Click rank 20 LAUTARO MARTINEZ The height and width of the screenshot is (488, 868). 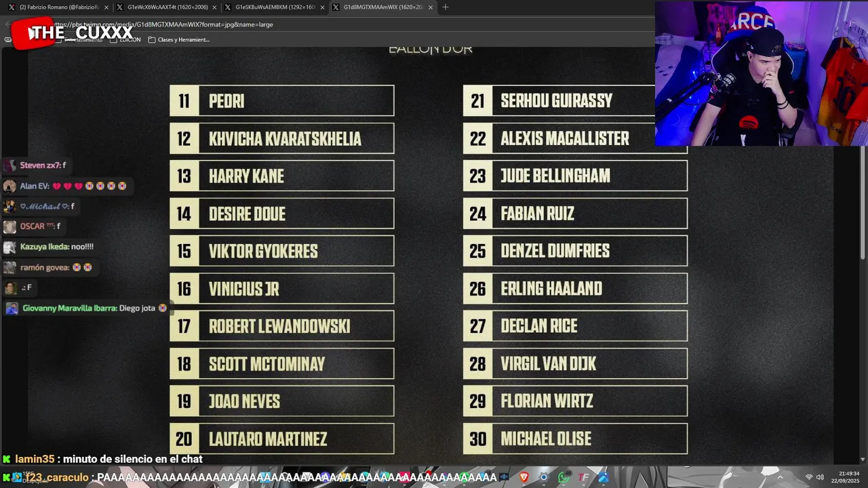click(x=282, y=439)
